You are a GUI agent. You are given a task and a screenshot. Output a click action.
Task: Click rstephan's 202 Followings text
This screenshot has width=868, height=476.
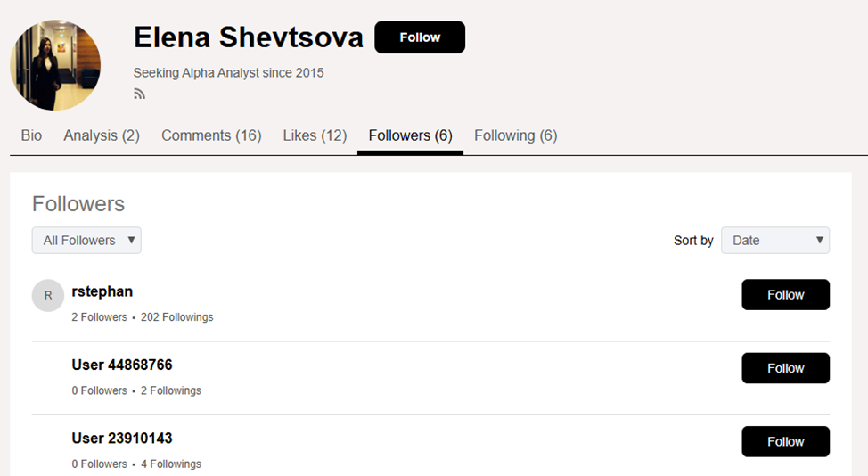pos(176,317)
